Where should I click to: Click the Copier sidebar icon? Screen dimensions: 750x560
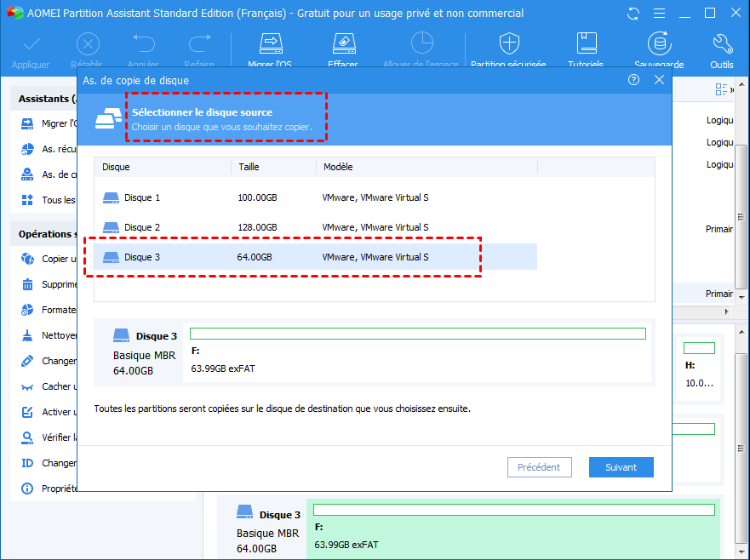[27, 259]
